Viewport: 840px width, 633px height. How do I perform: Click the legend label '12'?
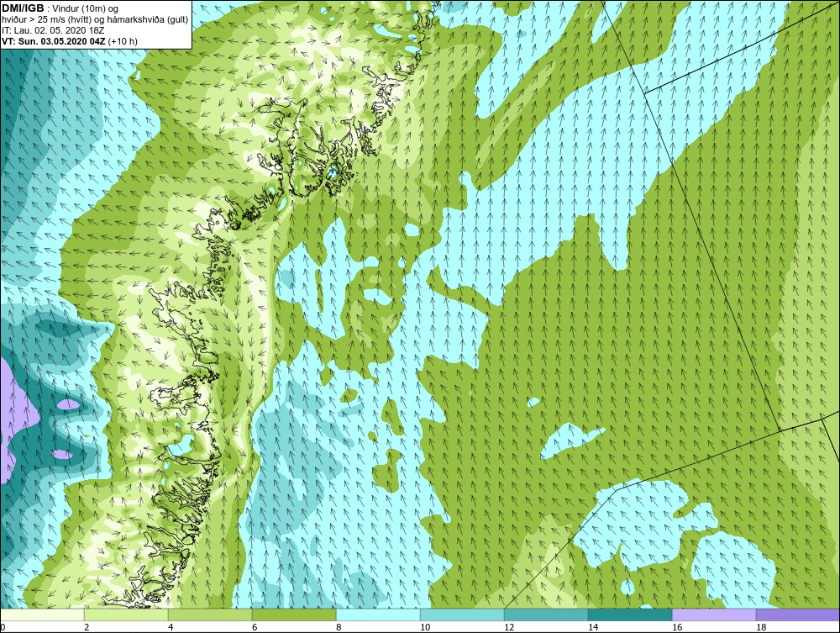click(x=509, y=627)
